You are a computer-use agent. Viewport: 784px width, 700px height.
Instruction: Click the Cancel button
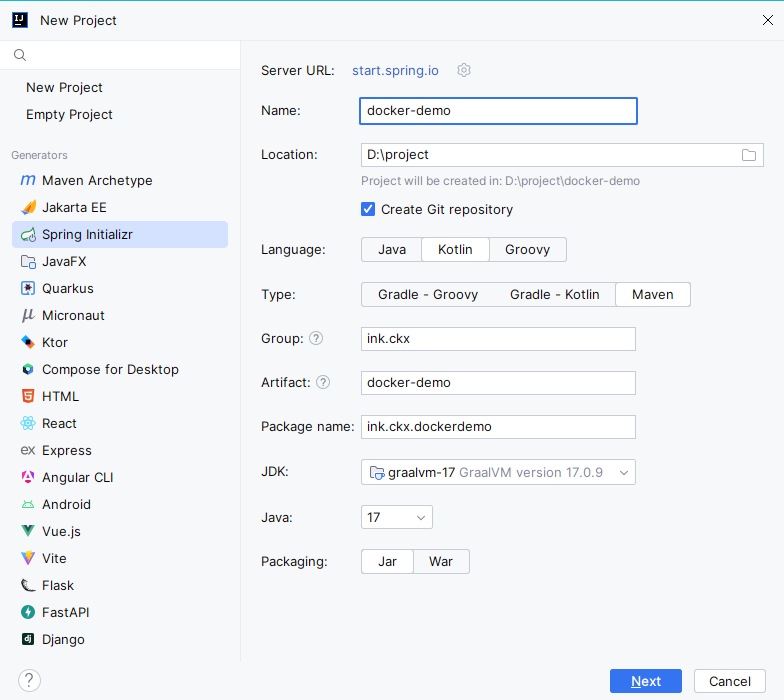[730, 681]
